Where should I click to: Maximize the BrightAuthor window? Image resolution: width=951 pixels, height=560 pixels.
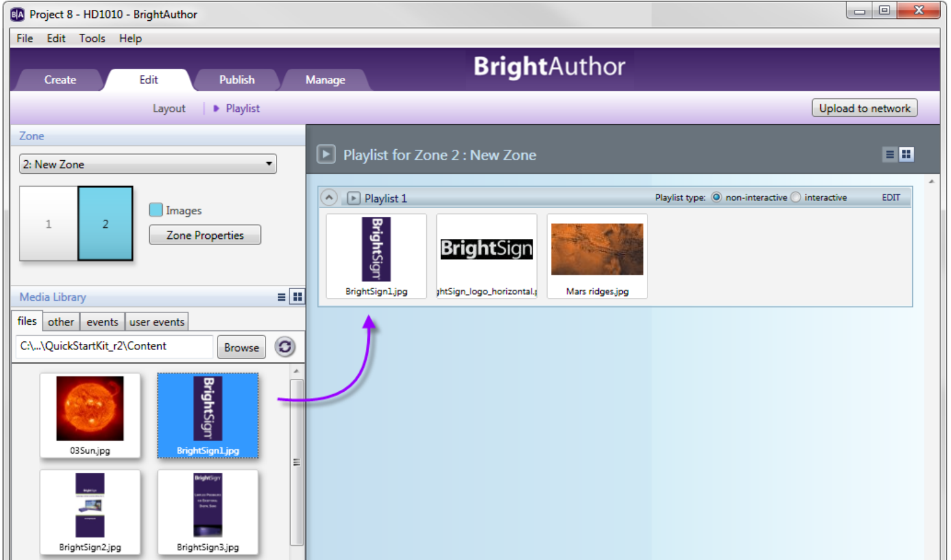pyautogui.click(x=885, y=10)
